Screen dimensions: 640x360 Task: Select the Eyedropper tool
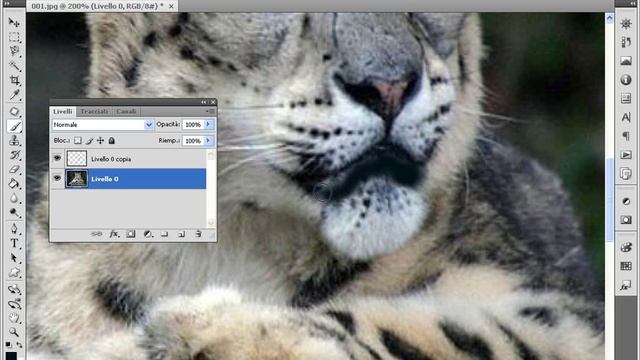[14, 95]
